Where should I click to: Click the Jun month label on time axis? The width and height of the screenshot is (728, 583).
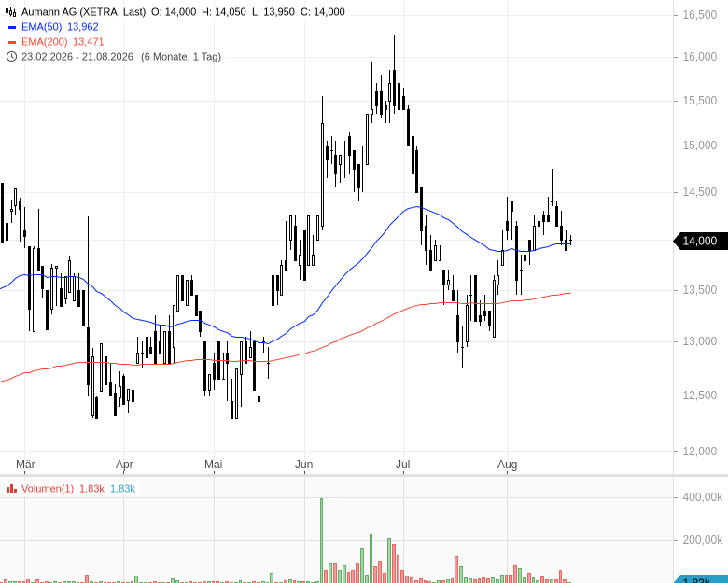(304, 465)
